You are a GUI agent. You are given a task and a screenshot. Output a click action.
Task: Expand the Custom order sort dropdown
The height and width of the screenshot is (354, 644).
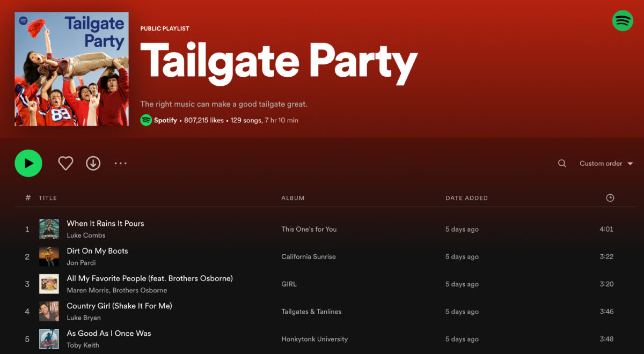[x=606, y=164]
